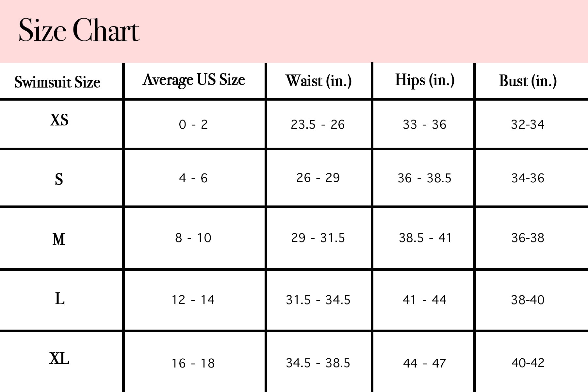Click the XL swimsuit size row label

(59, 359)
